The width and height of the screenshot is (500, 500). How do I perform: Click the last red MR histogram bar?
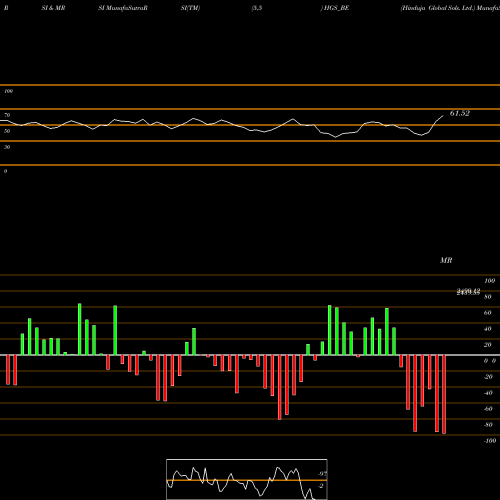pos(444,394)
